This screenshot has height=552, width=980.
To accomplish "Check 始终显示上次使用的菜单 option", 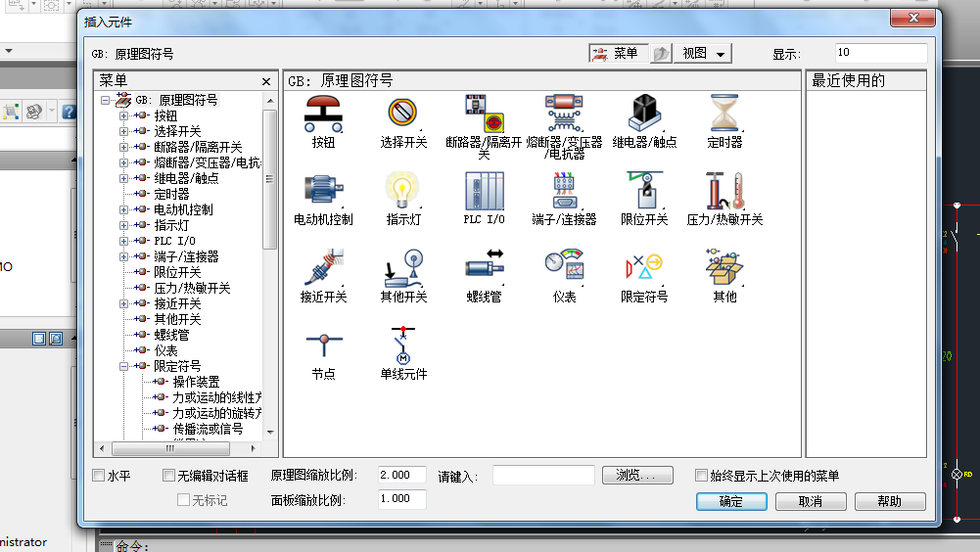I will (701, 476).
